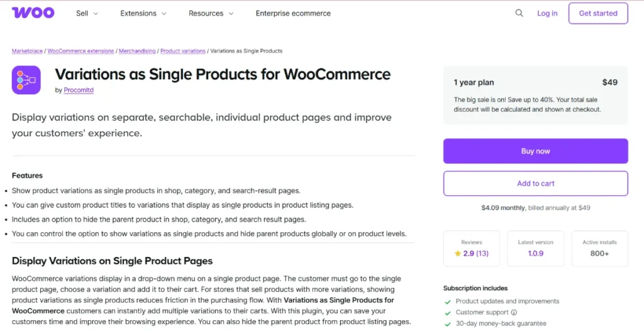This screenshot has height=331, width=644.
Task: Open Enterprise ecommerce menu item
Action: pyautogui.click(x=293, y=13)
